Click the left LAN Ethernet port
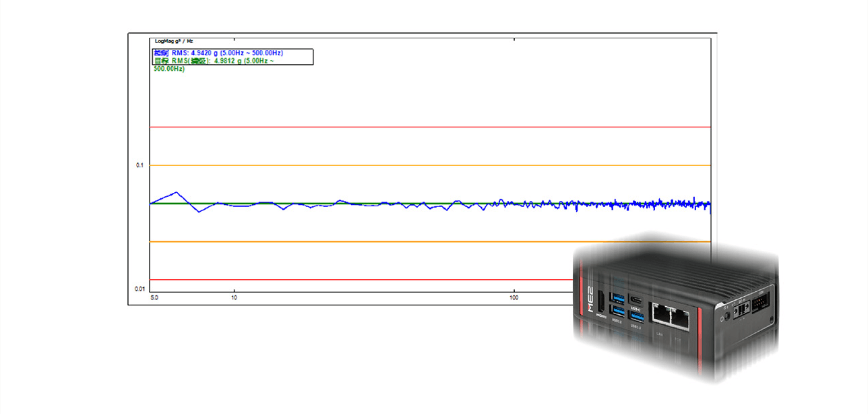868x414 pixels. (660, 314)
